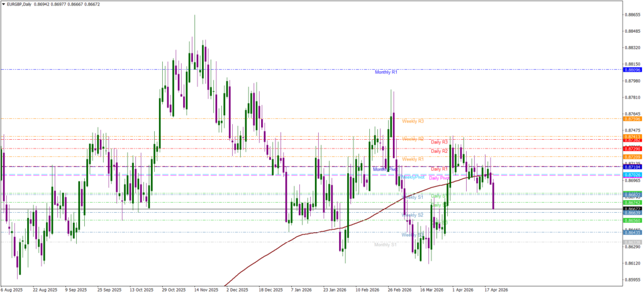Click the Daily R3 label
This screenshot has width=644, height=294.
(439, 142)
